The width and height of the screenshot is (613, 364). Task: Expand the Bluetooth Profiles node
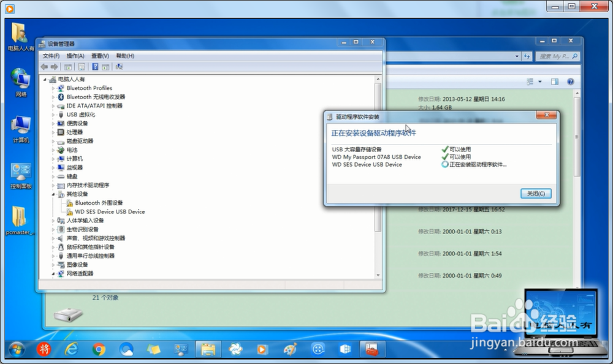click(53, 88)
